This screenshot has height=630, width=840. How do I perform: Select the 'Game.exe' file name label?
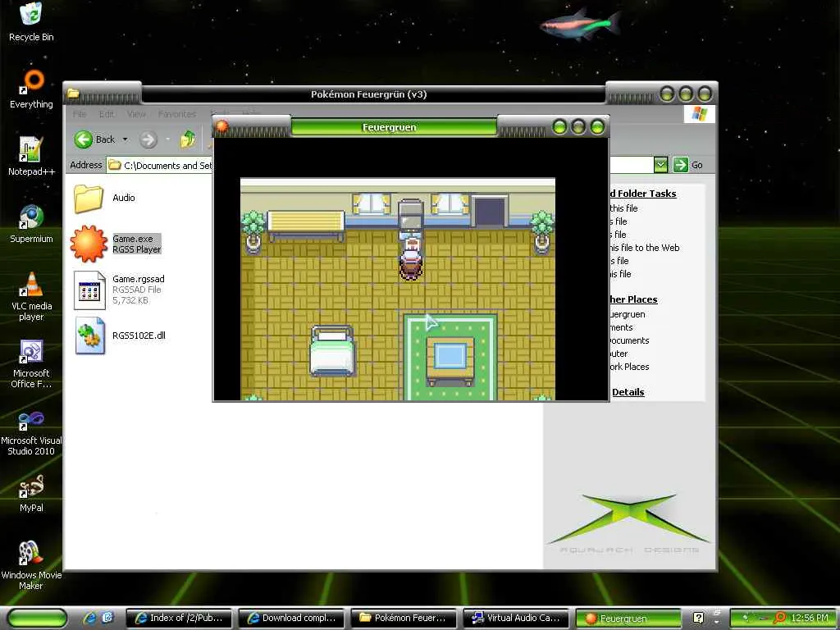point(133,239)
